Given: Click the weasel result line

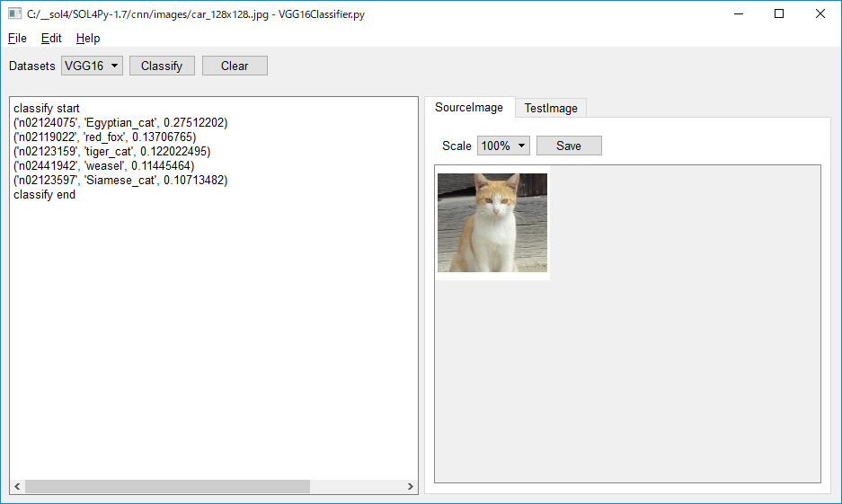Looking at the screenshot, I should [104, 166].
